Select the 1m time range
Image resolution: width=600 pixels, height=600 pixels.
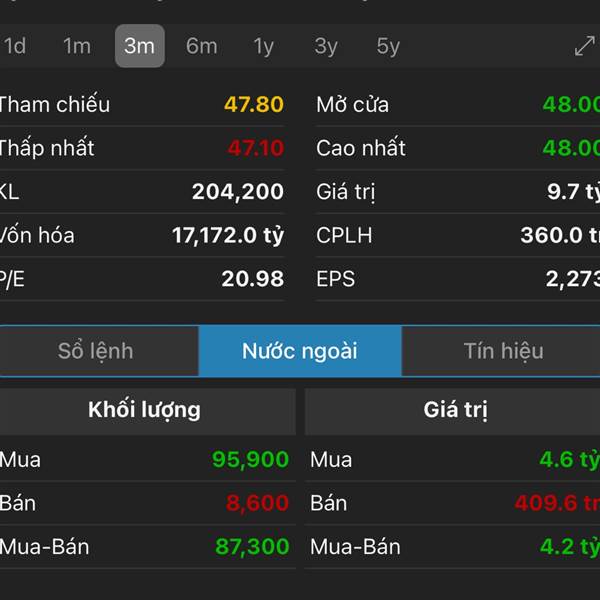coord(77,46)
